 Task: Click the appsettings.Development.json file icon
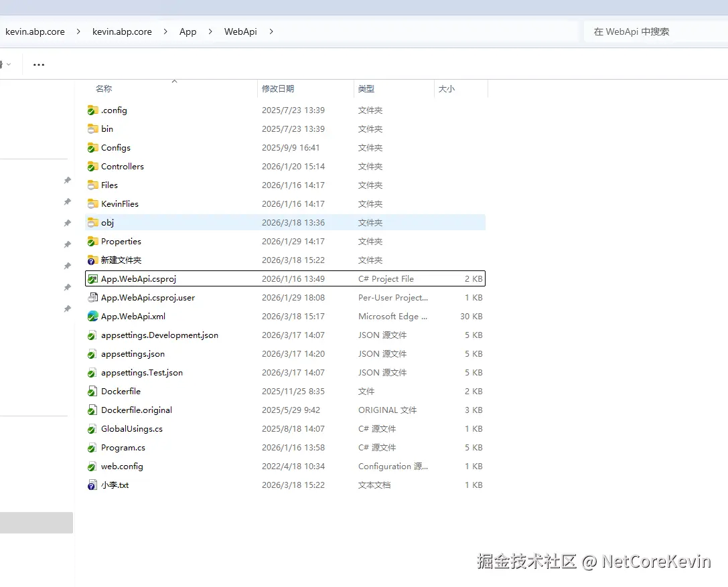click(93, 335)
